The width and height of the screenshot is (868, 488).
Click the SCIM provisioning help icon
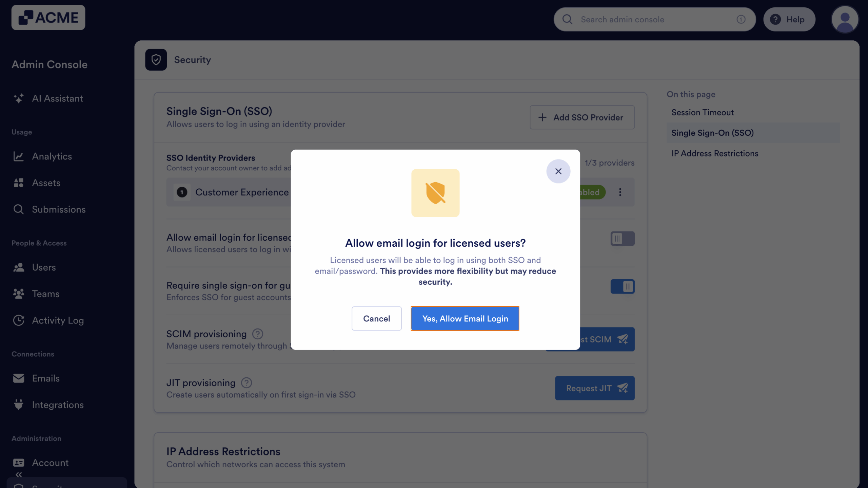258,334
